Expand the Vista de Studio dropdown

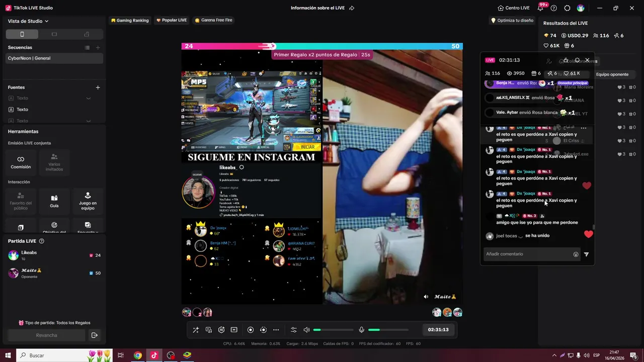tap(28, 21)
